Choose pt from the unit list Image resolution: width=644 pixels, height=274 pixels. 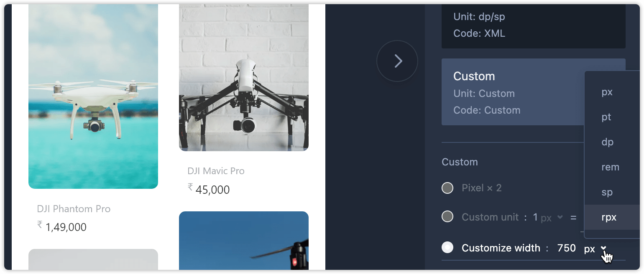pos(612,117)
